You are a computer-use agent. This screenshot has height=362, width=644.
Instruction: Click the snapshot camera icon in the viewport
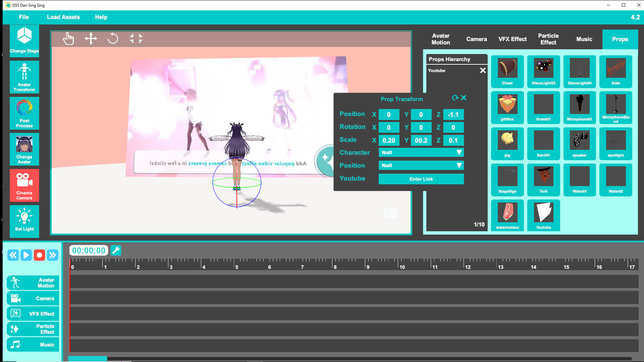[x=390, y=213]
